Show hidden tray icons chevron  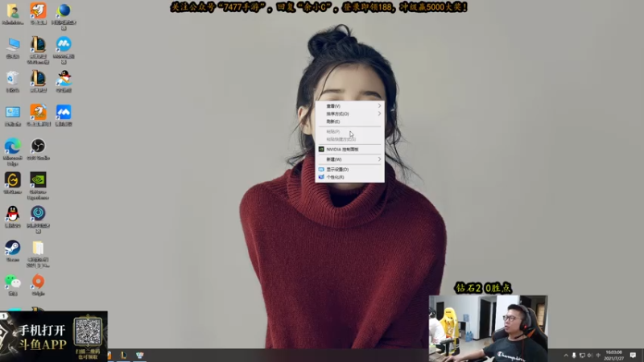tap(566, 356)
